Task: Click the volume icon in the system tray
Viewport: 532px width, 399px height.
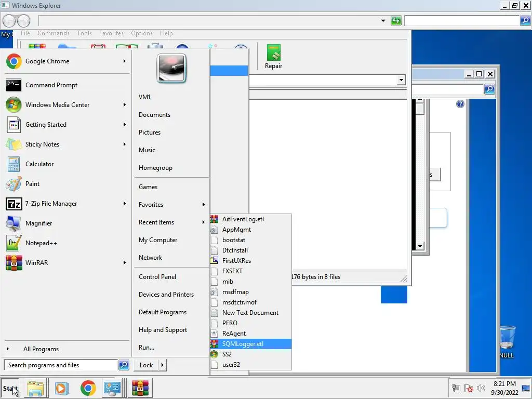Action: pos(481,388)
